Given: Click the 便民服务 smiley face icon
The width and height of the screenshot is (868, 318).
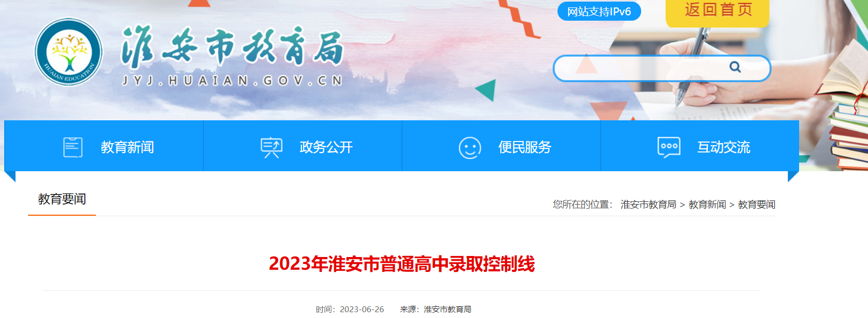Looking at the screenshot, I should pyautogui.click(x=470, y=148).
